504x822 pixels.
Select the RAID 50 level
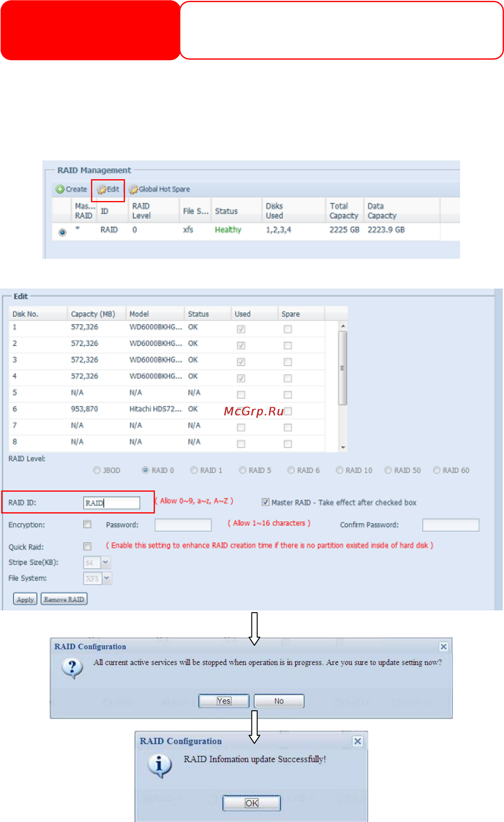point(388,470)
